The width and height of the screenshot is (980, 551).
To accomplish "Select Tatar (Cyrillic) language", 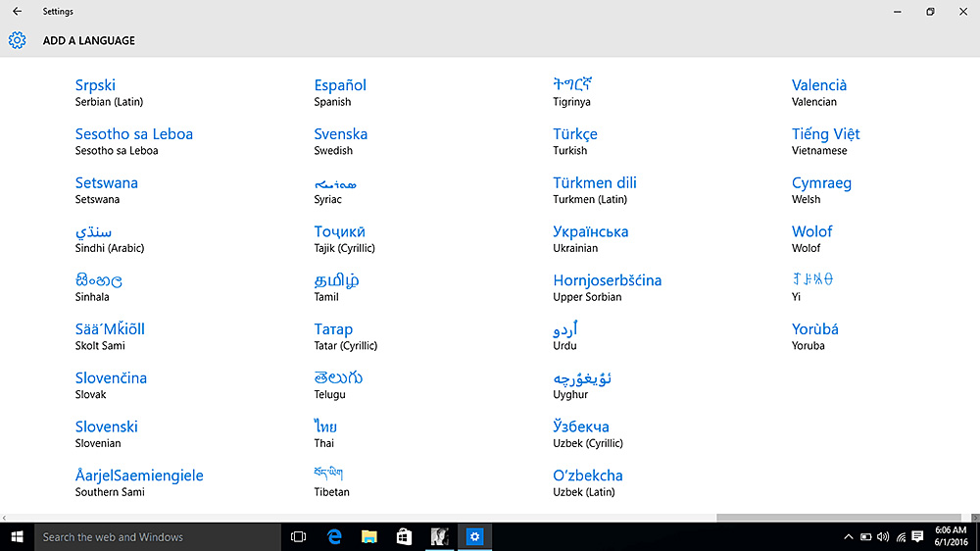I will pyautogui.click(x=346, y=336).
